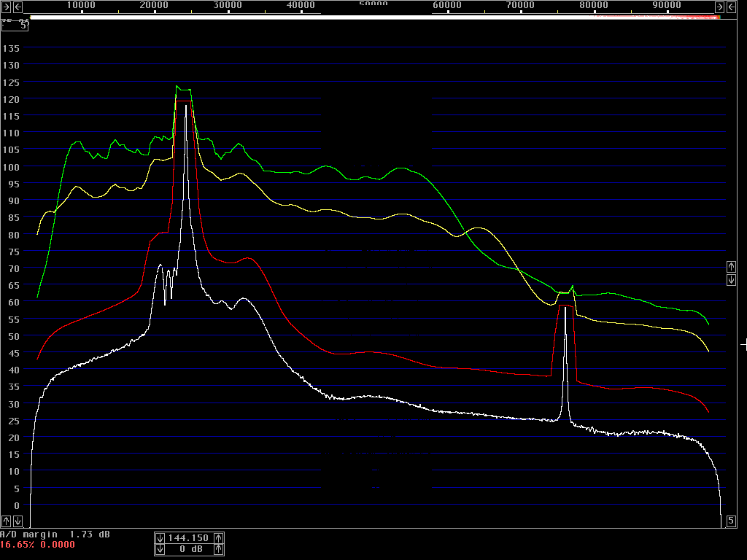This screenshot has width=747, height=560.
Task: Click the right-arrow button in the top-left corner
Action: click(x=6, y=7)
